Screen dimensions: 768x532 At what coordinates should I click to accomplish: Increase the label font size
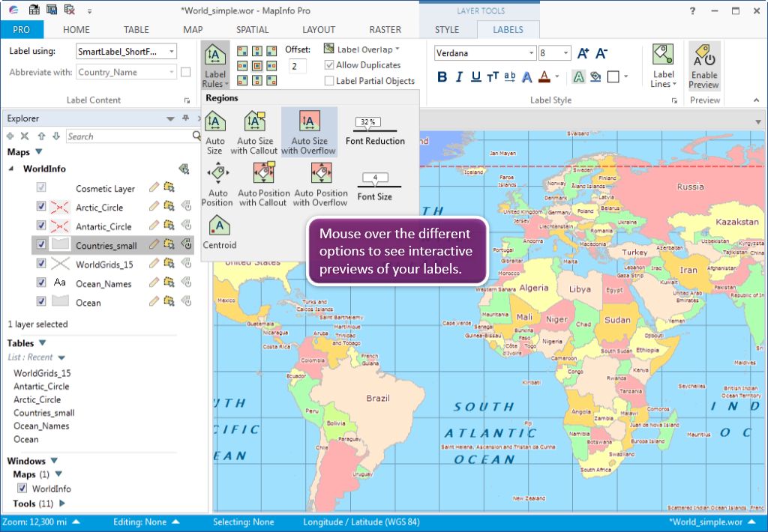[583, 53]
